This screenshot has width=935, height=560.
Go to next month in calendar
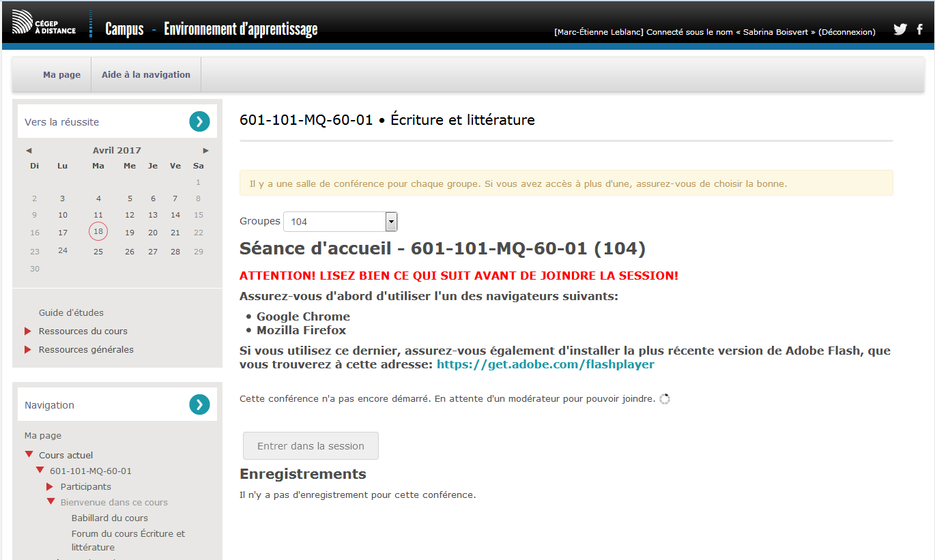(206, 151)
